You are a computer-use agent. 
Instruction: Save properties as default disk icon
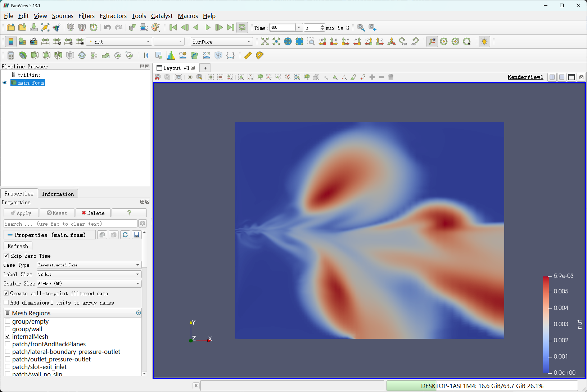[137, 235]
